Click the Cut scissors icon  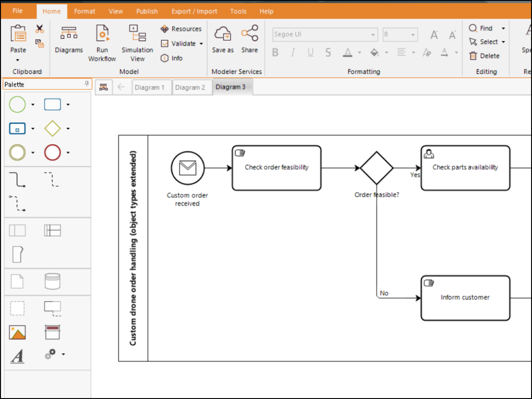click(x=39, y=29)
